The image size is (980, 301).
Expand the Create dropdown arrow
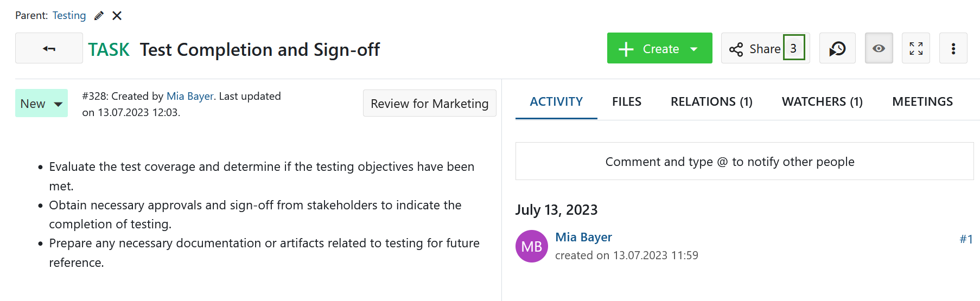[x=694, y=49]
